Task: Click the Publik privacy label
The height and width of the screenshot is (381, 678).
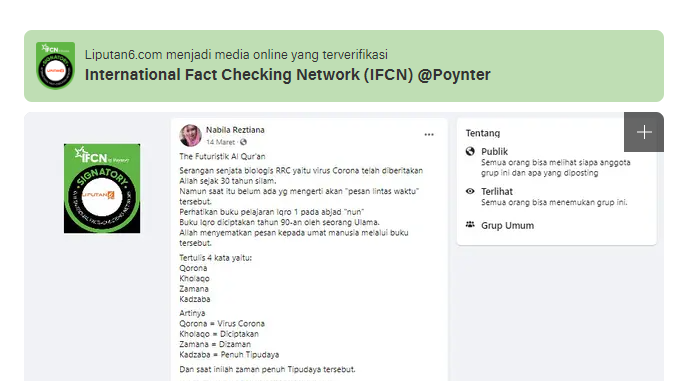Action: coord(495,151)
